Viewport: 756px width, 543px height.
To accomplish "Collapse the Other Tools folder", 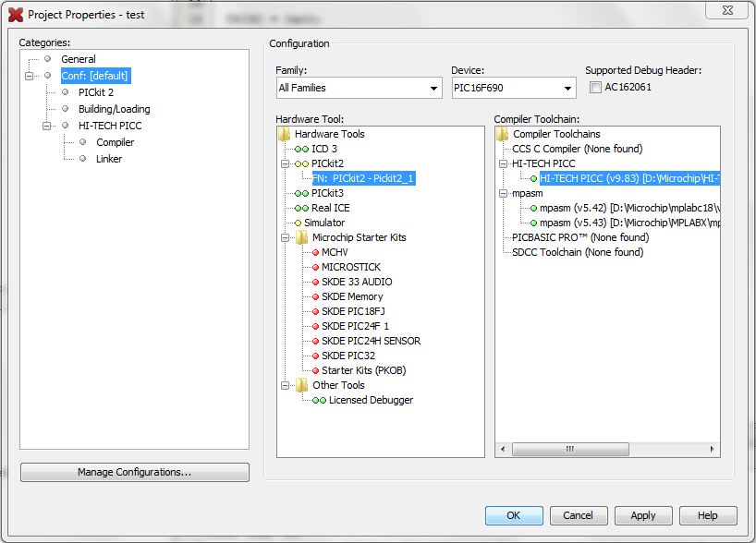I will 285,385.
